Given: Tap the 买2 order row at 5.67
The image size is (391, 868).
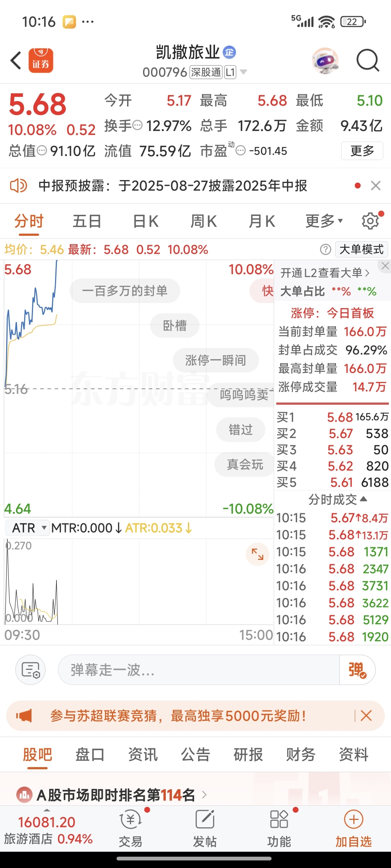Looking at the screenshot, I should tap(332, 433).
